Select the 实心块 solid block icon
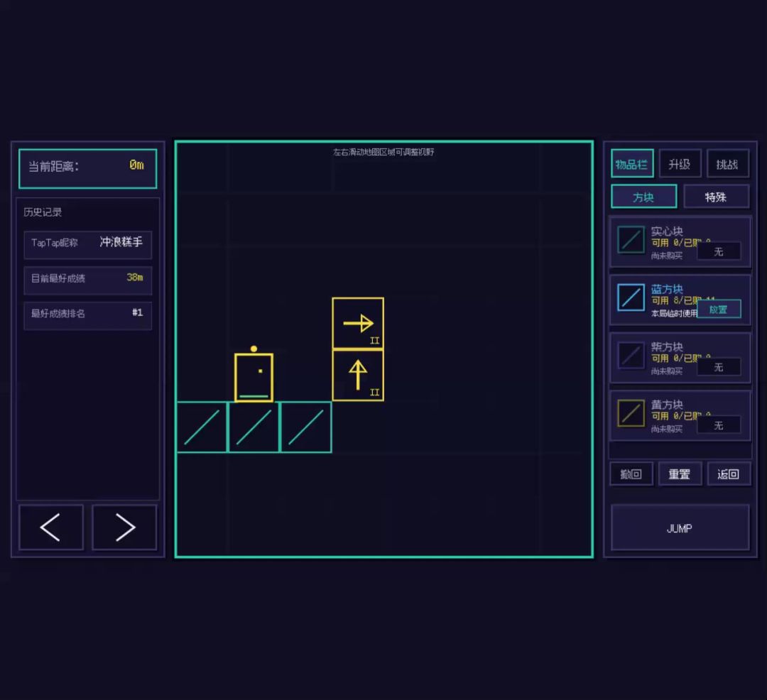Viewport: 767px width, 700px height. click(631, 239)
